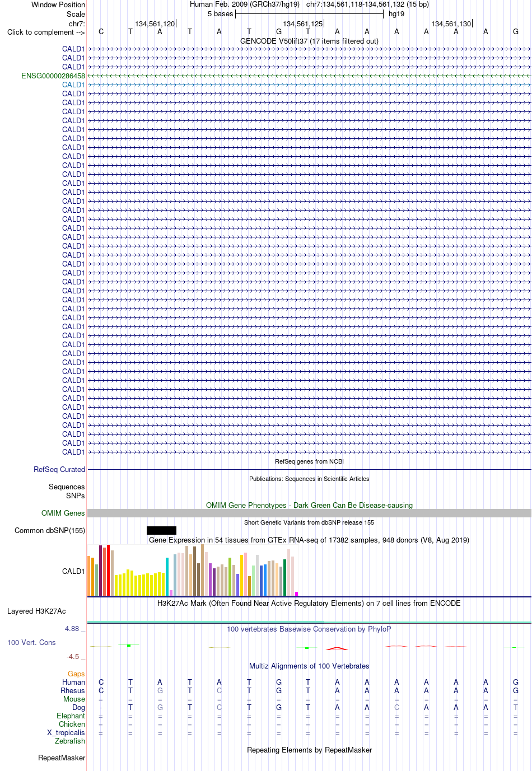This screenshot has height=771, width=532.
Task: Open the GTEx Gene Expression track title
Action: [x=309, y=540]
